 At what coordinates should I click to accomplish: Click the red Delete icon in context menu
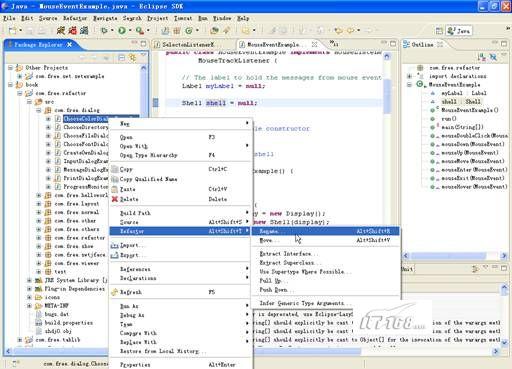coord(115,199)
